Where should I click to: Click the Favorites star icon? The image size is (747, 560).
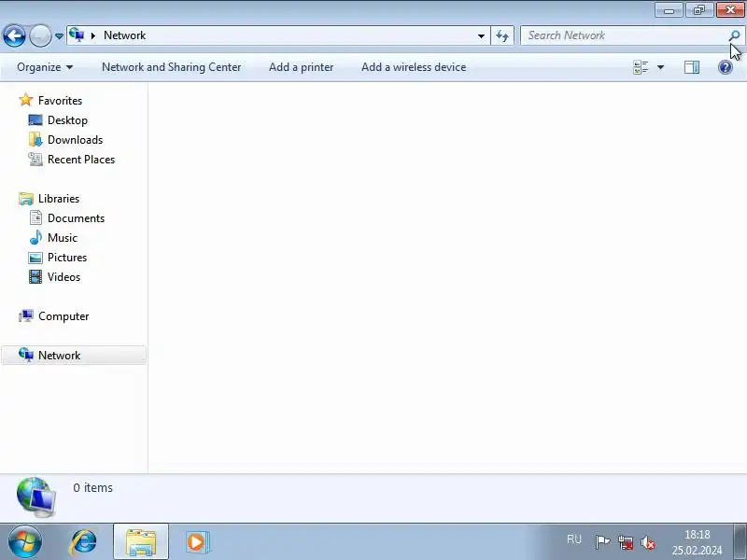tap(26, 100)
